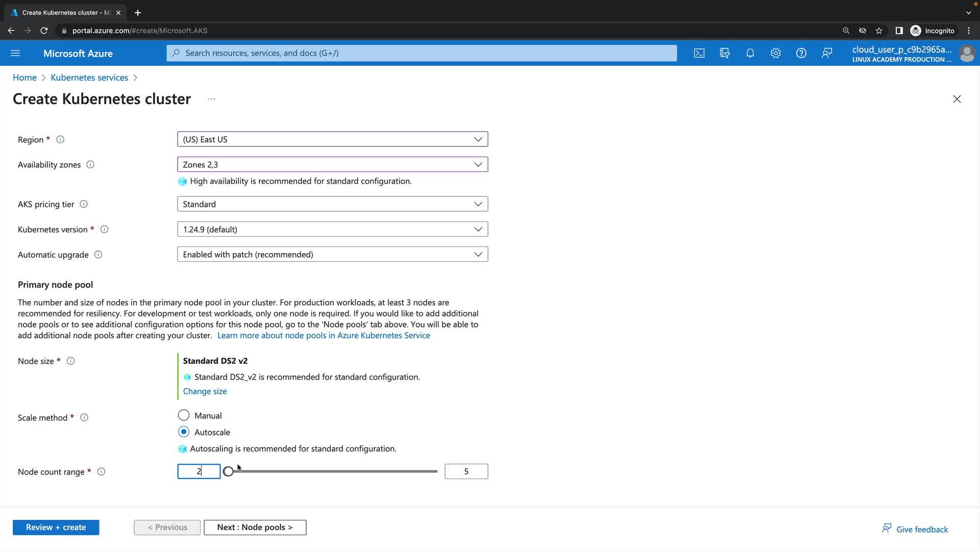Open the AKS pricing tier dropdown
The height and width of the screenshot is (551, 980).
(332, 204)
